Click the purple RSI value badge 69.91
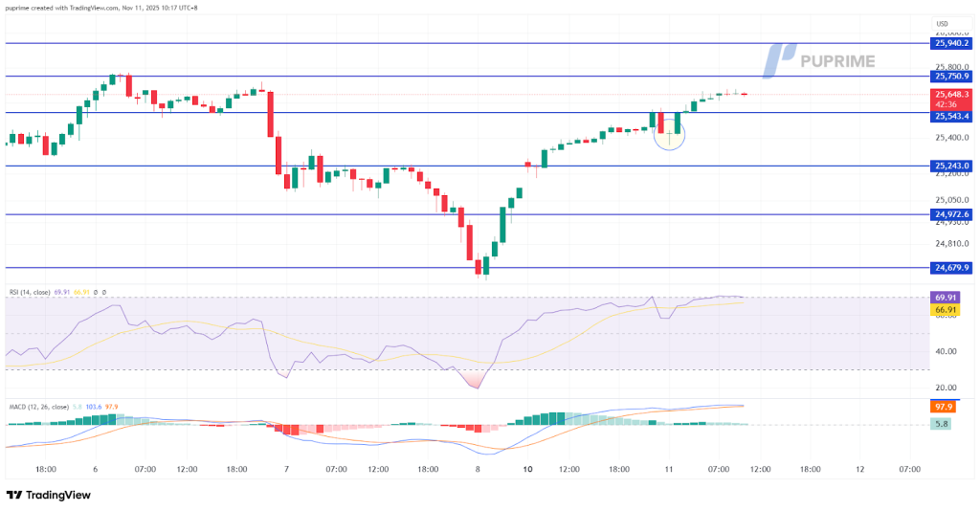Screen dimensions: 980x511 (944, 298)
